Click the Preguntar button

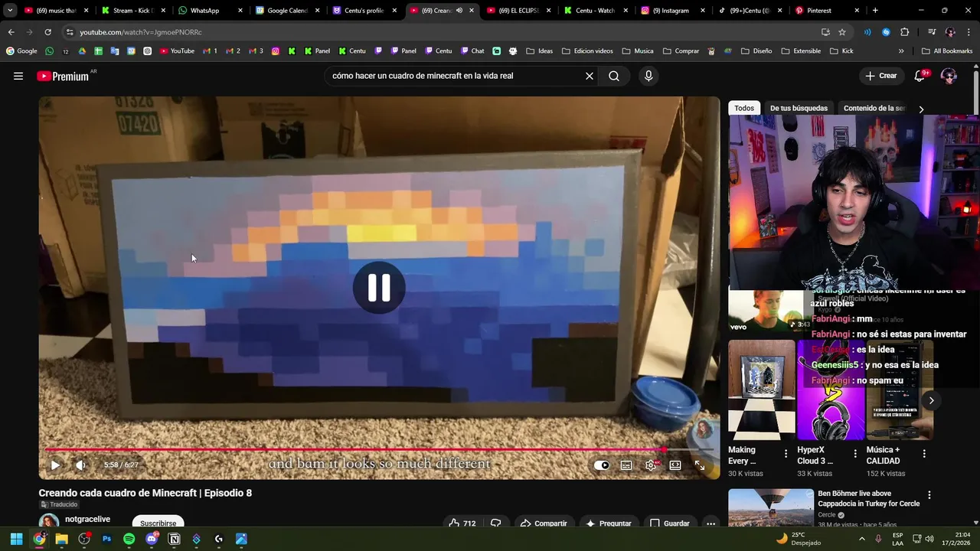point(609,523)
